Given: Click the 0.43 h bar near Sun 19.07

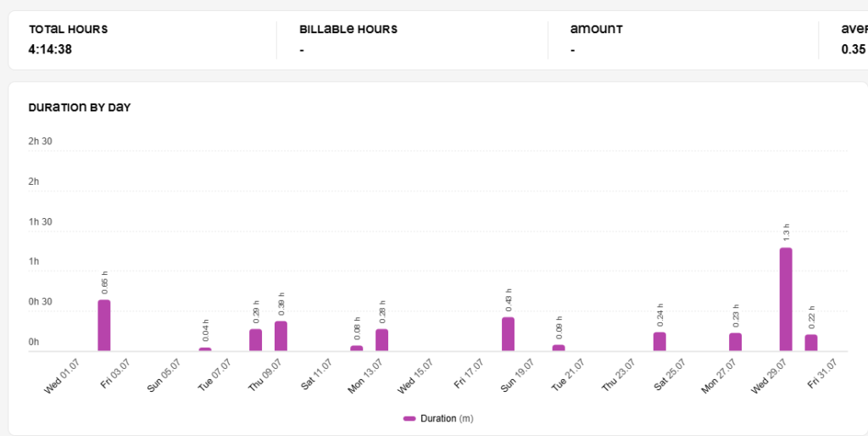Looking at the screenshot, I should pyautogui.click(x=509, y=334).
